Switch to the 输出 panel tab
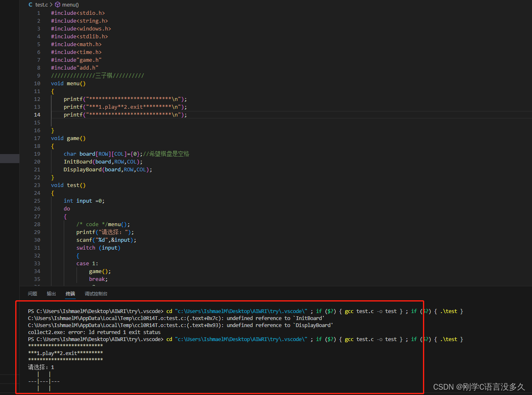This screenshot has width=532, height=395. coord(51,293)
